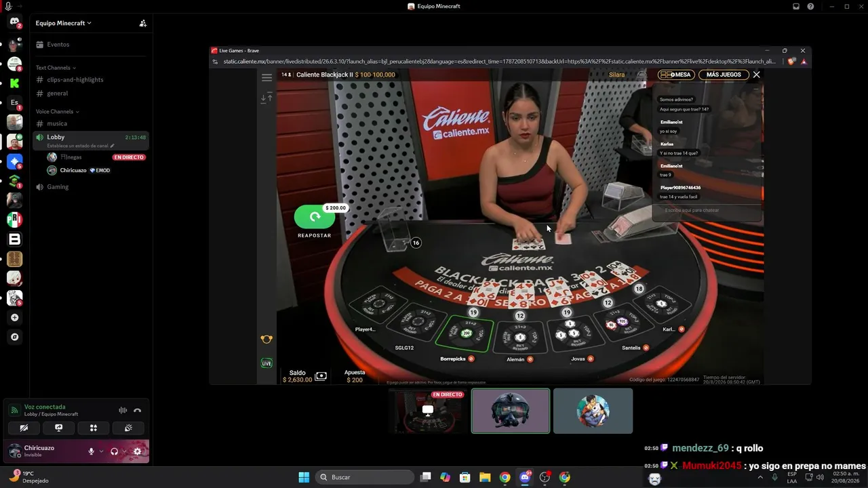Viewport: 868px width, 488px height.
Task: Collapse the Voice Channels category
Action: [58, 111]
